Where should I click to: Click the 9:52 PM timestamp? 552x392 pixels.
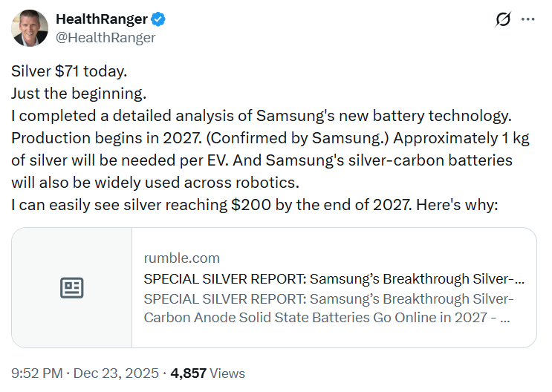click(x=36, y=373)
